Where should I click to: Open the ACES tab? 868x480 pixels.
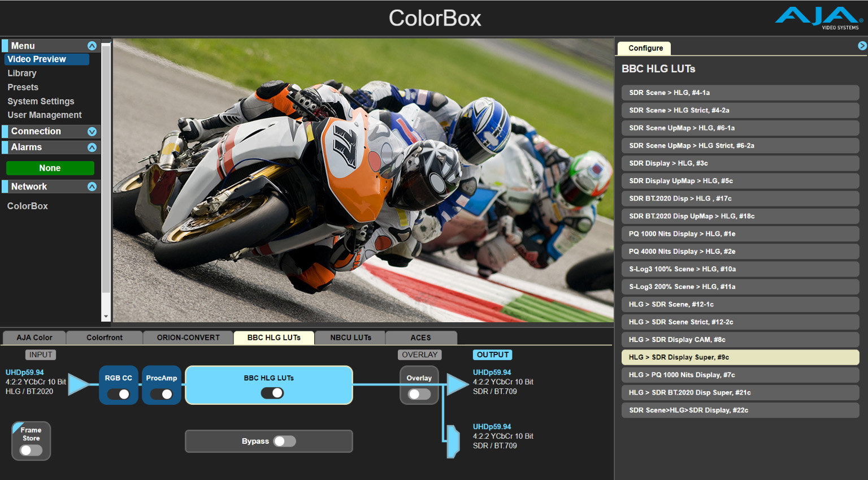[x=421, y=338]
